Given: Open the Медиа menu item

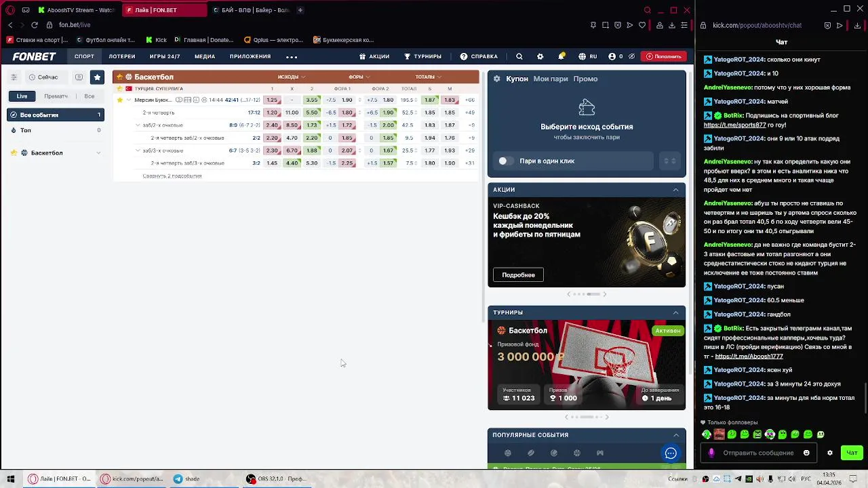Looking at the screenshot, I should (205, 56).
